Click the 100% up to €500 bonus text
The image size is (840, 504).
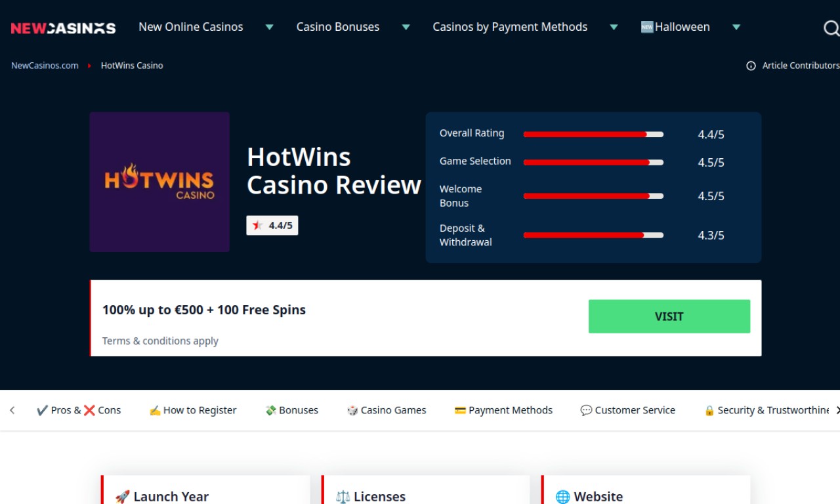pyautogui.click(x=204, y=310)
